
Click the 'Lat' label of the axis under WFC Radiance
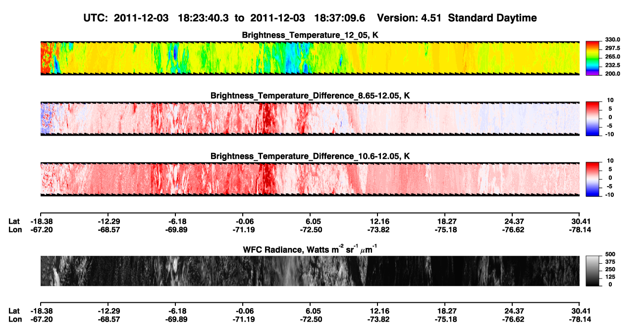(x=14, y=310)
